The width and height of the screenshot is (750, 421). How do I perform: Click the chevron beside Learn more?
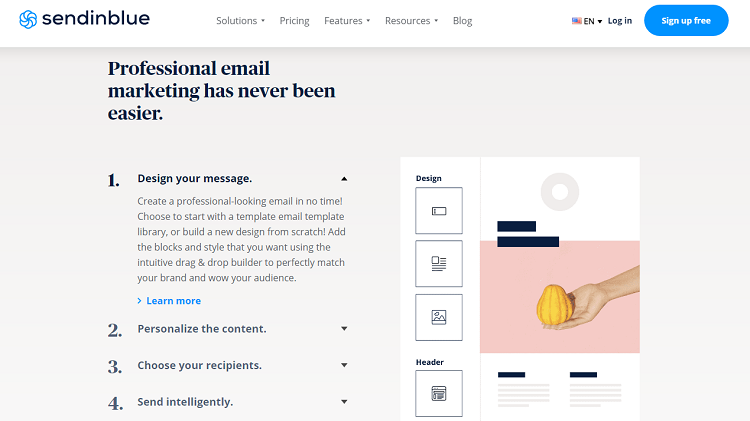pyautogui.click(x=139, y=300)
